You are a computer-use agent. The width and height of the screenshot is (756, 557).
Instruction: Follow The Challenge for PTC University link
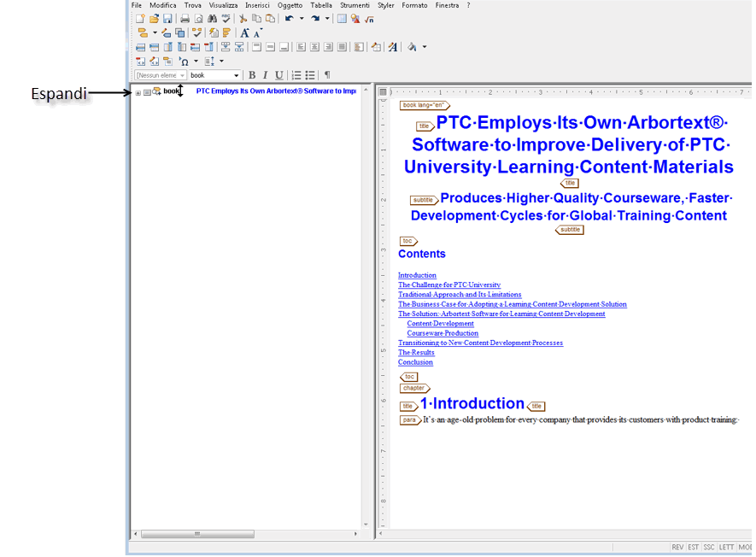[x=449, y=285]
